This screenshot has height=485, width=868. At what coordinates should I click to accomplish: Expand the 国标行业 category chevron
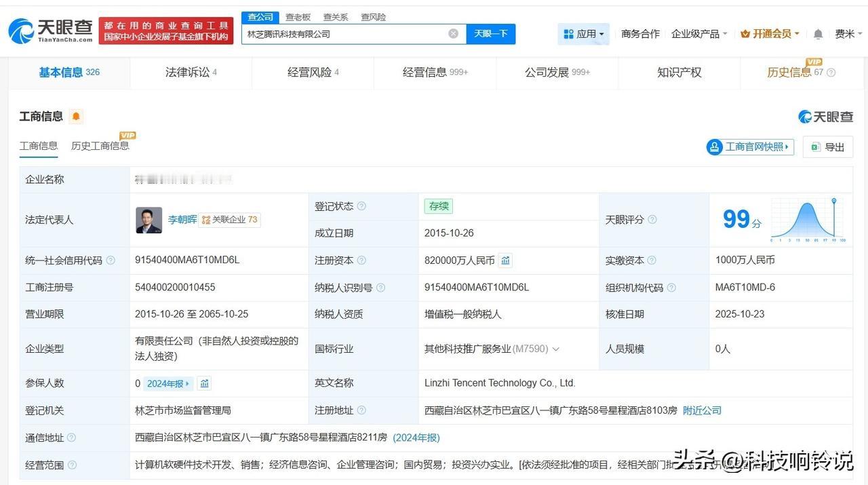[556, 349]
